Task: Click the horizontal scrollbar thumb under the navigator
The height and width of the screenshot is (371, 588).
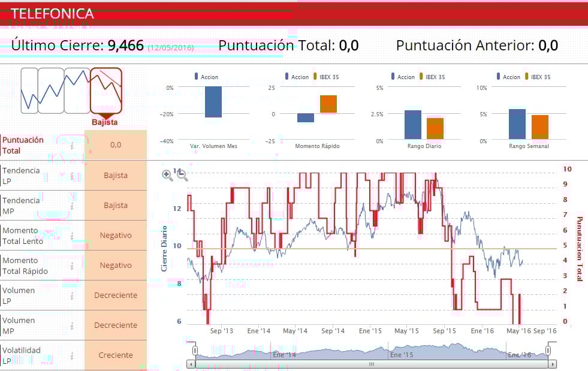Action: click(x=371, y=364)
